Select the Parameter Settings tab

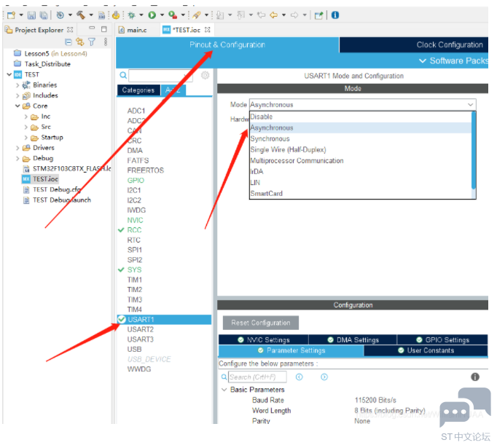(291, 350)
